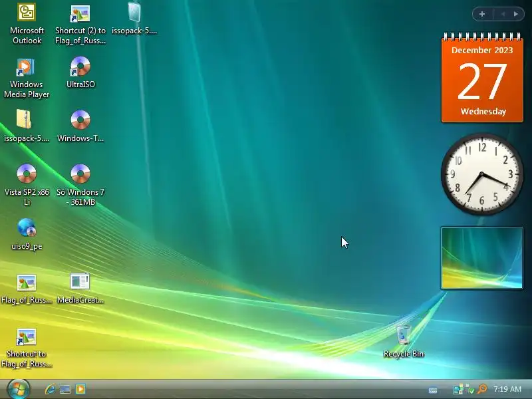This screenshot has width=532, height=399.
Task: Go to the previous sidebar gadget page
Action: click(x=503, y=14)
